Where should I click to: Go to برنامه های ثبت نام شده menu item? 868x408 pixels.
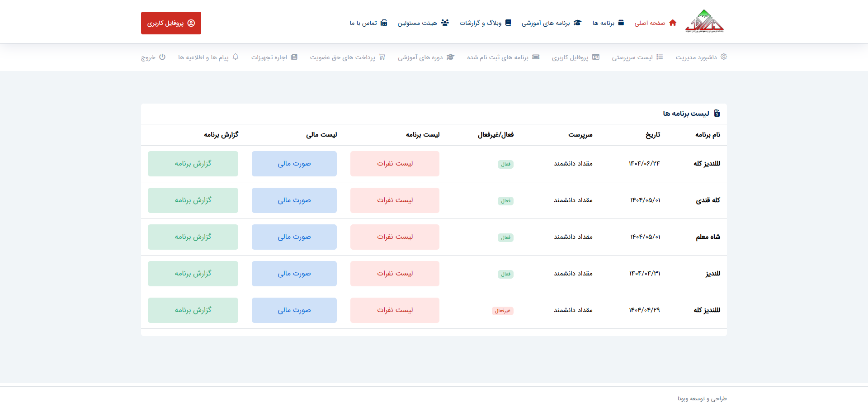click(x=498, y=57)
